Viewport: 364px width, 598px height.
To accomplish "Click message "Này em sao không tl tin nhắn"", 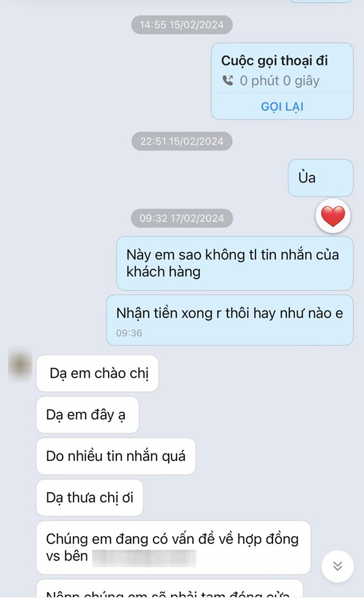I will click(234, 263).
